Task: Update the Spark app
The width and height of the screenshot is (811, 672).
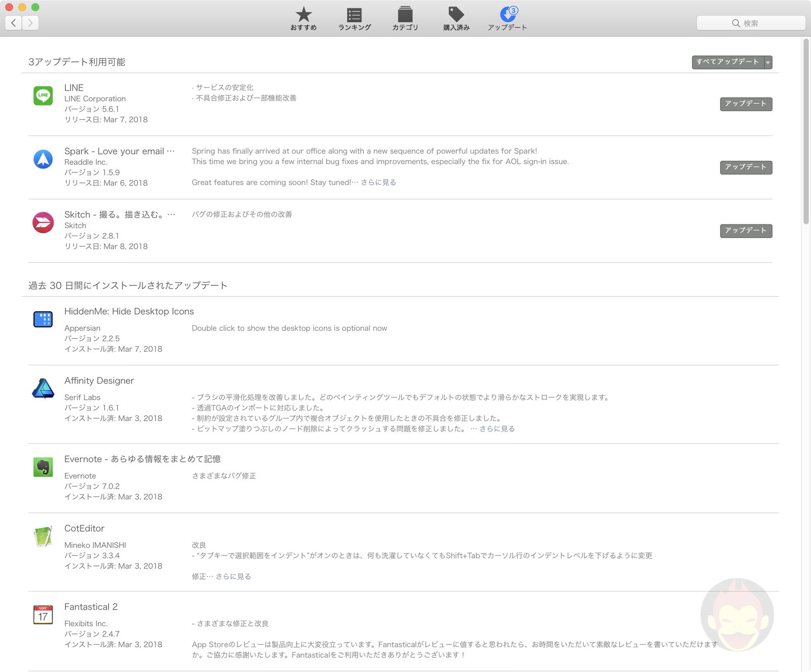Action: point(746,167)
